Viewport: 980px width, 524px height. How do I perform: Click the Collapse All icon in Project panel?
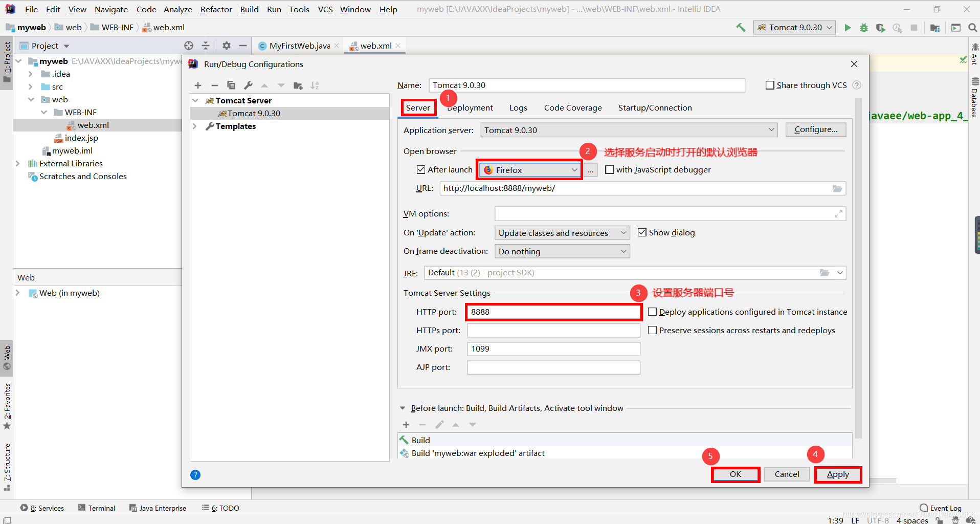(206, 46)
